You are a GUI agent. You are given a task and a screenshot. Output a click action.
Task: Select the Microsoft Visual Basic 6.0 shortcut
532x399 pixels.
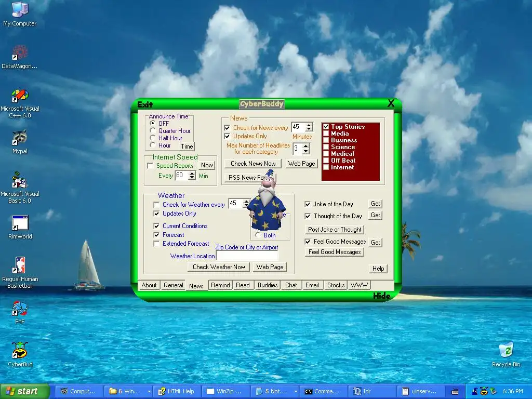(x=20, y=188)
